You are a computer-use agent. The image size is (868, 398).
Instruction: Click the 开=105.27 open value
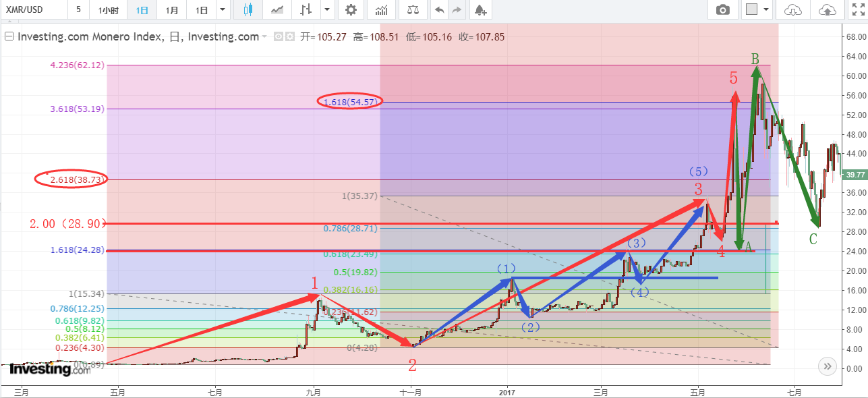click(323, 37)
